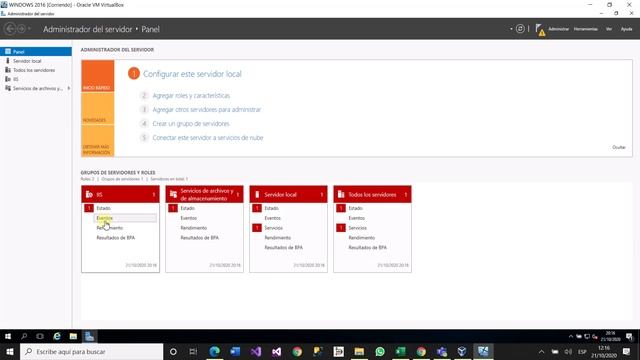The width and height of the screenshot is (640, 360).
Task: Select the NOVEDADES tab
Action: pyautogui.click(x=98, y=109)
